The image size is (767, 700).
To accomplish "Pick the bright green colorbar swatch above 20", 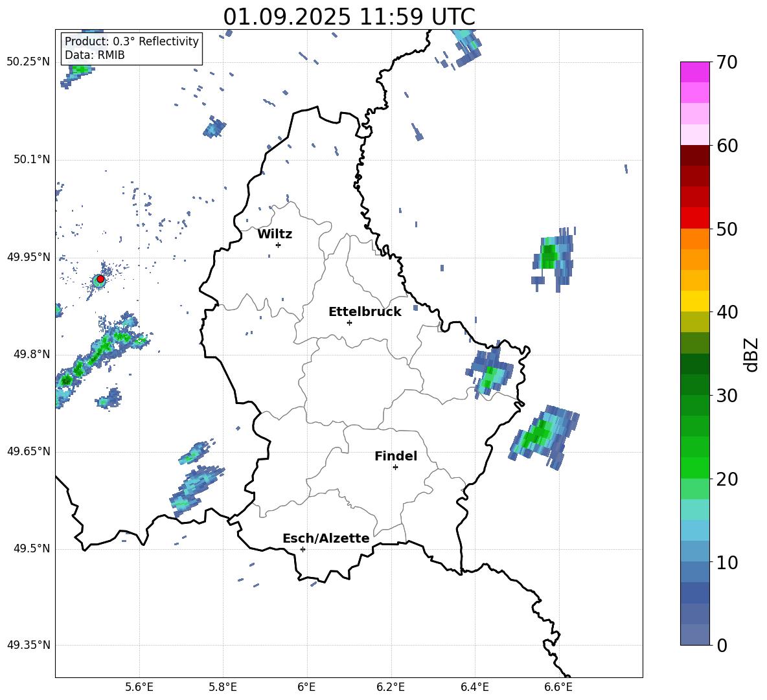I will tap(694, 468).
